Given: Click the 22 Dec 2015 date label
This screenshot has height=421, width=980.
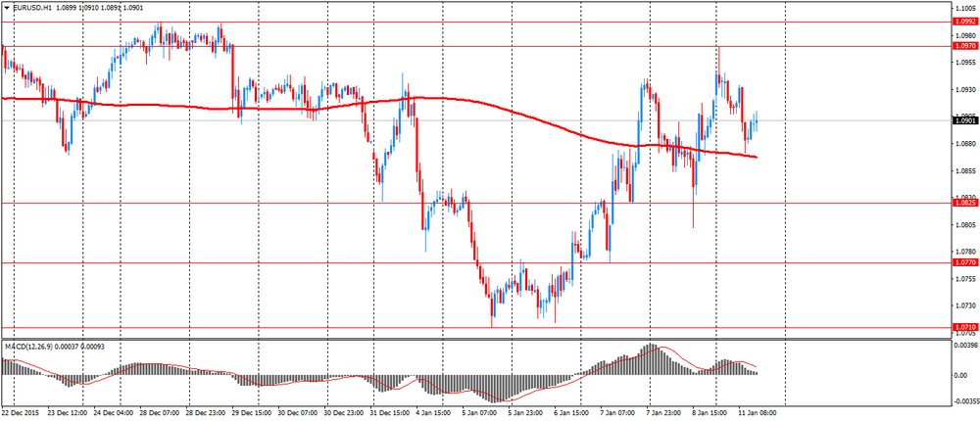Looking at the screenshot, I should [x=19, y=413].
